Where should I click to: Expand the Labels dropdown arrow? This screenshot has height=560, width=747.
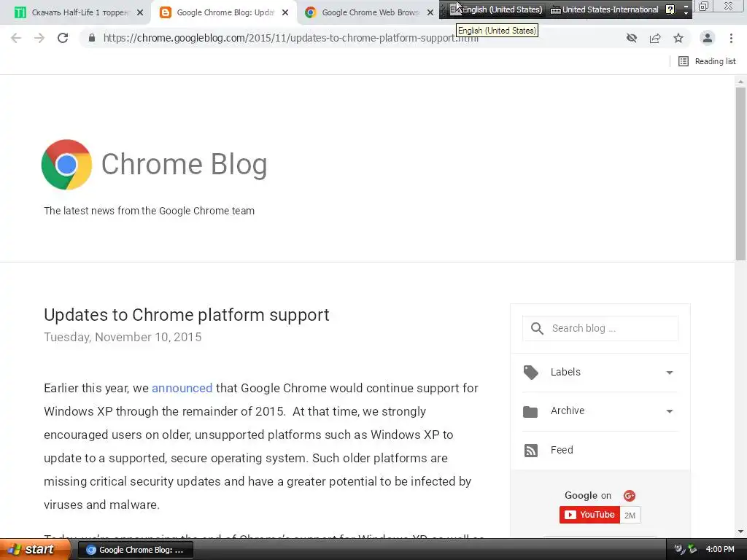pos(670,373)
